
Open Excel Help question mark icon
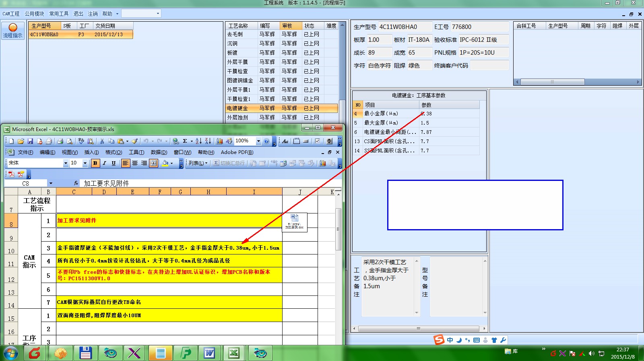coord(266,141)
